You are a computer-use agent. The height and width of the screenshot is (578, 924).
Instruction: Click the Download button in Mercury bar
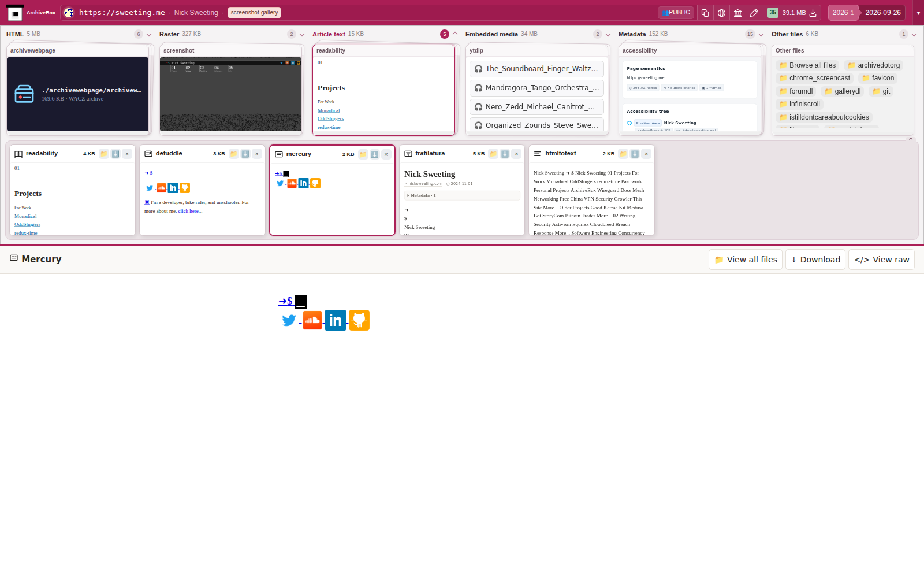tap(815, 260)
